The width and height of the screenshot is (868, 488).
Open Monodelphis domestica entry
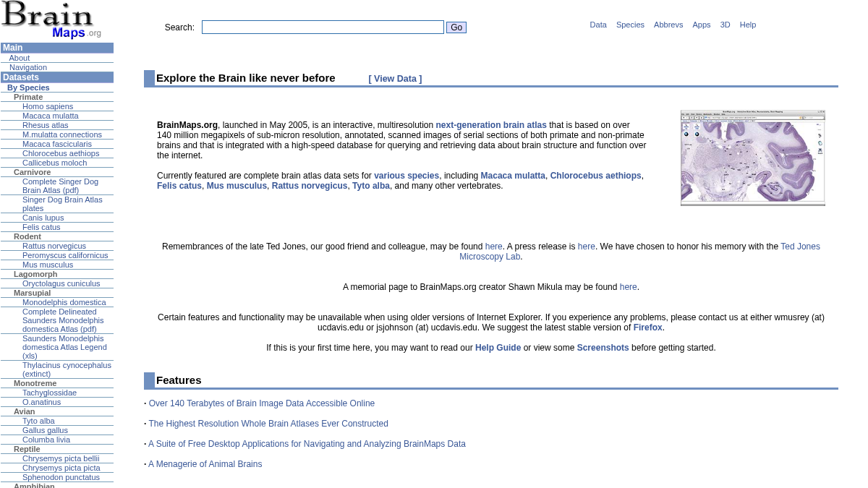64,302
